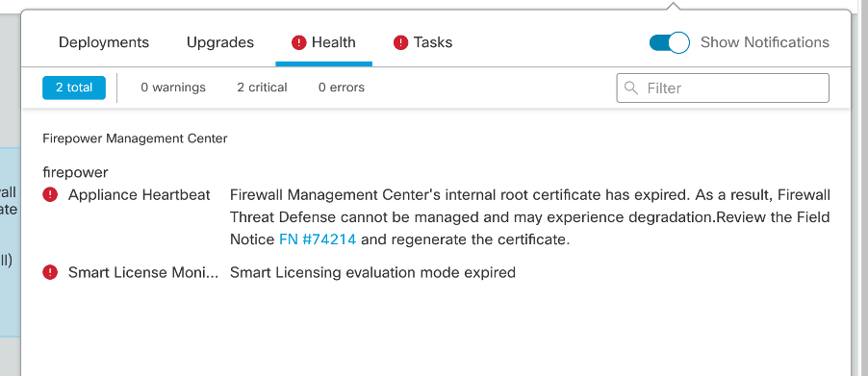This screenshot has height=377, width=868.
Task: Click the Smart Licensing evaluation mode expired message
Action: [x=372, y=272]
